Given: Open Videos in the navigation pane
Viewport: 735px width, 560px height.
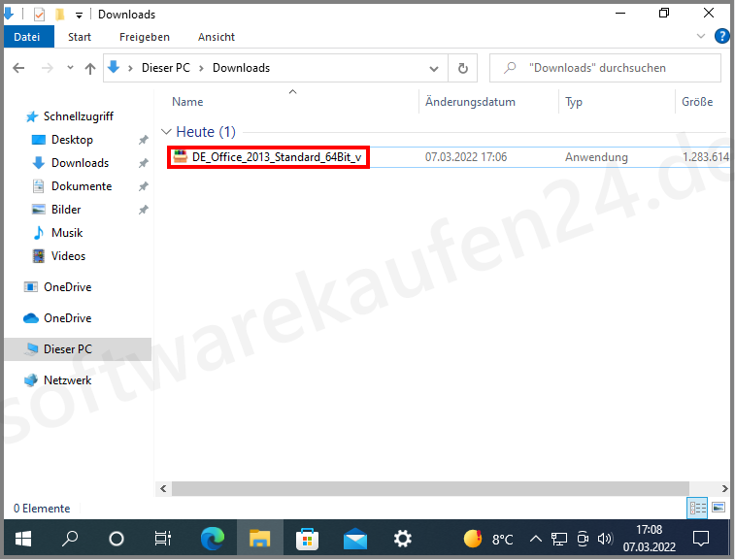Looking at the screenshot, I should coord(68,256).
